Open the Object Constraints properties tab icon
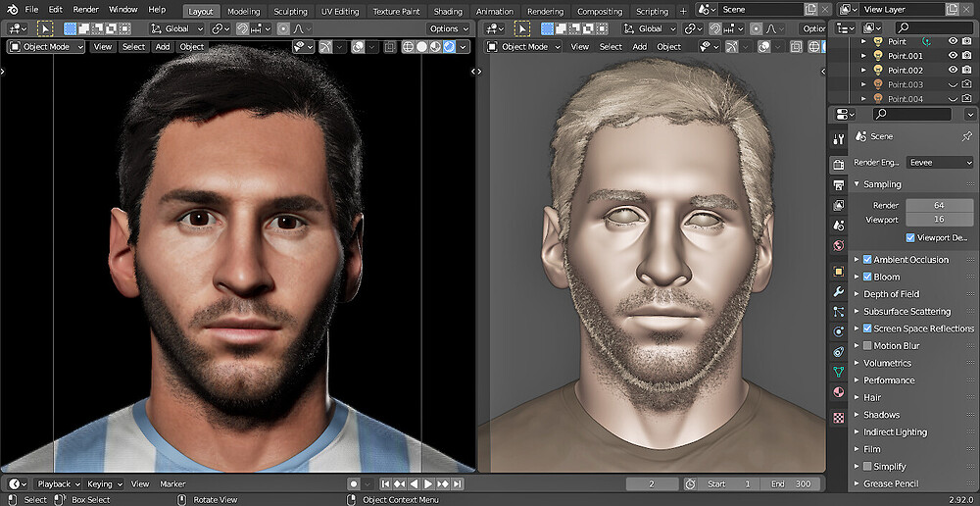980x506 pixels. (839, 351)
